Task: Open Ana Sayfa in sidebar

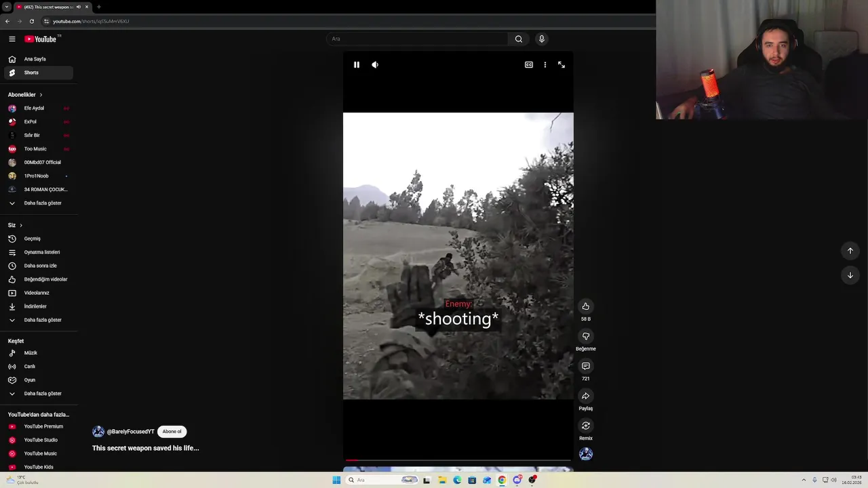Action: pyautogui.click(x=39, y=59)
